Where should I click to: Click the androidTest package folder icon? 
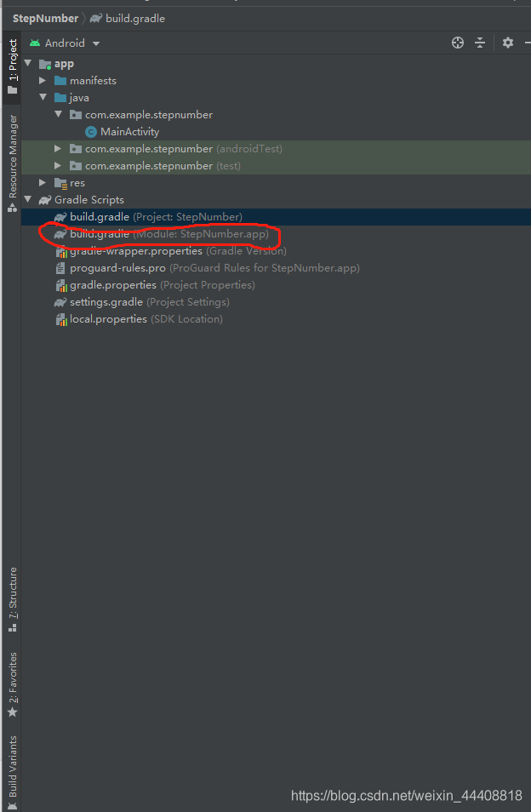pyautogui.click(x=76, y=149)
